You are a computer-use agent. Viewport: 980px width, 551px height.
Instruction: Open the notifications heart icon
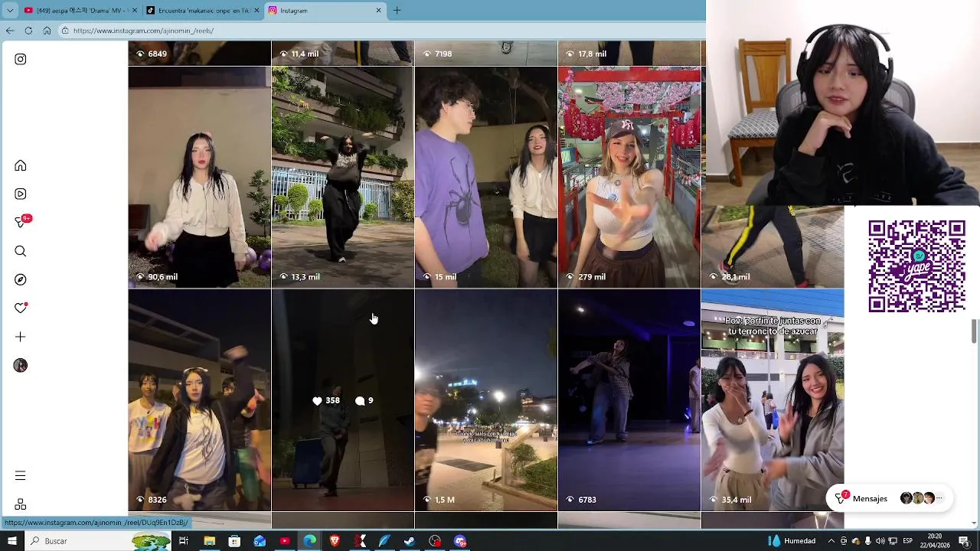point(21,308)
